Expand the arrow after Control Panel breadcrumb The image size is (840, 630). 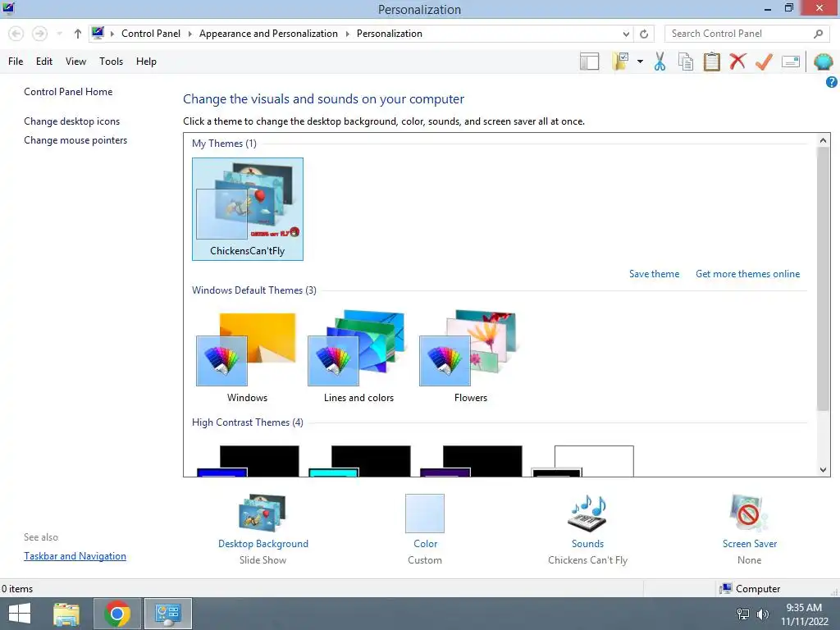tap(189, 34)
